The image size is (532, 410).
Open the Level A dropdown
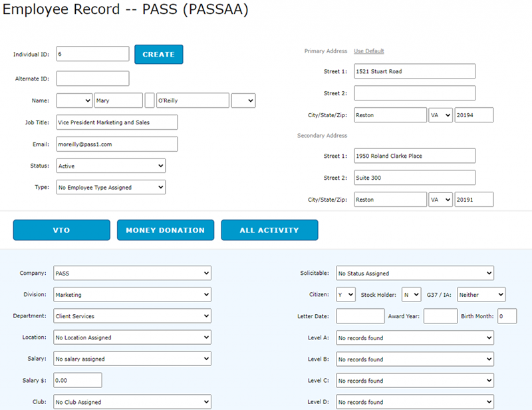pos(415,337)
